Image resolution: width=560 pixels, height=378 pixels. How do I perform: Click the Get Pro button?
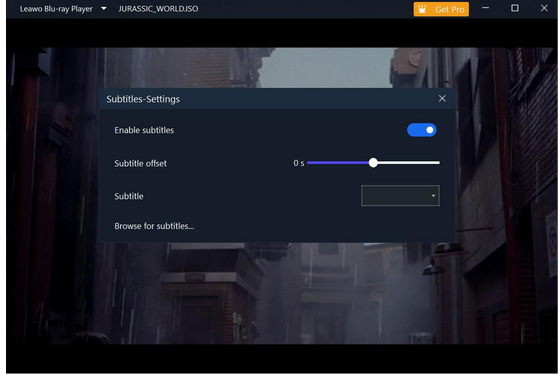pyautogui.click(x=441, y=9)
